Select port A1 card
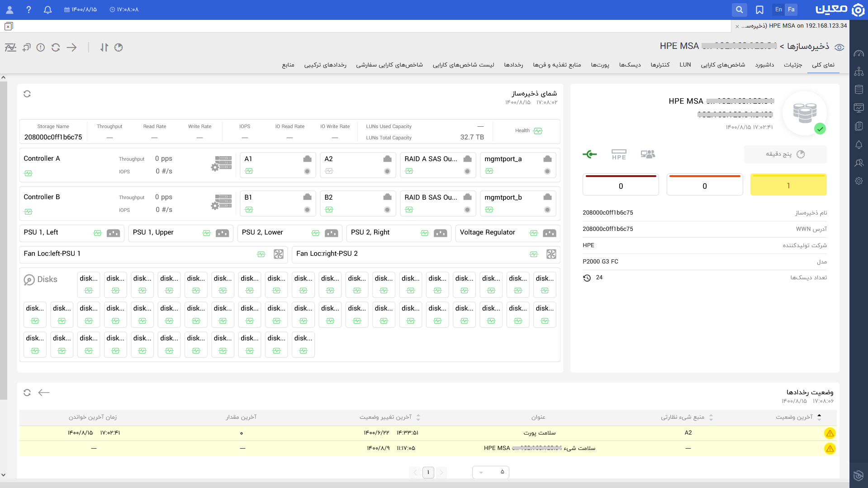This screenshot has width=868, height=488. [x=278, y=165]
